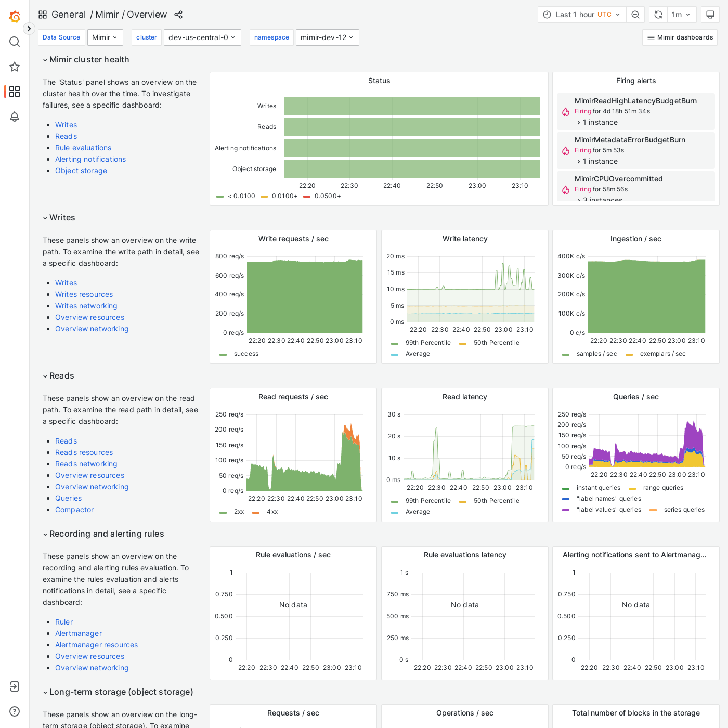Toggle the success series in Write requests
This screenshot has height=728, width=728.
coord(245,354)
